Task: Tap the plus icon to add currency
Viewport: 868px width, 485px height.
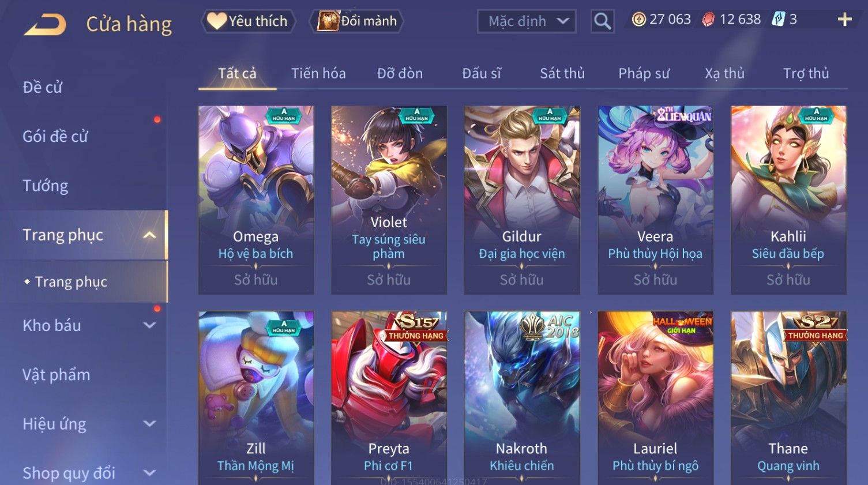Action: pos(844,20)
